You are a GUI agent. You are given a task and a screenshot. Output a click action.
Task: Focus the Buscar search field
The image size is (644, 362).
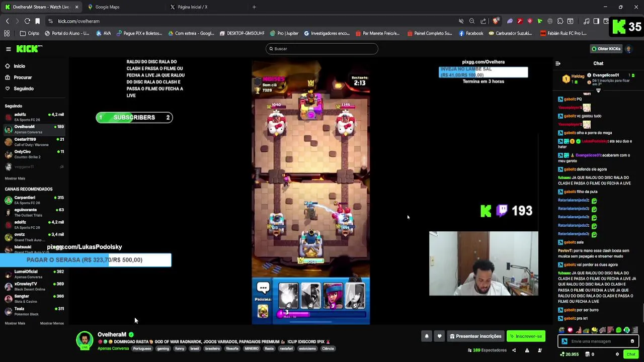point(322,49)
